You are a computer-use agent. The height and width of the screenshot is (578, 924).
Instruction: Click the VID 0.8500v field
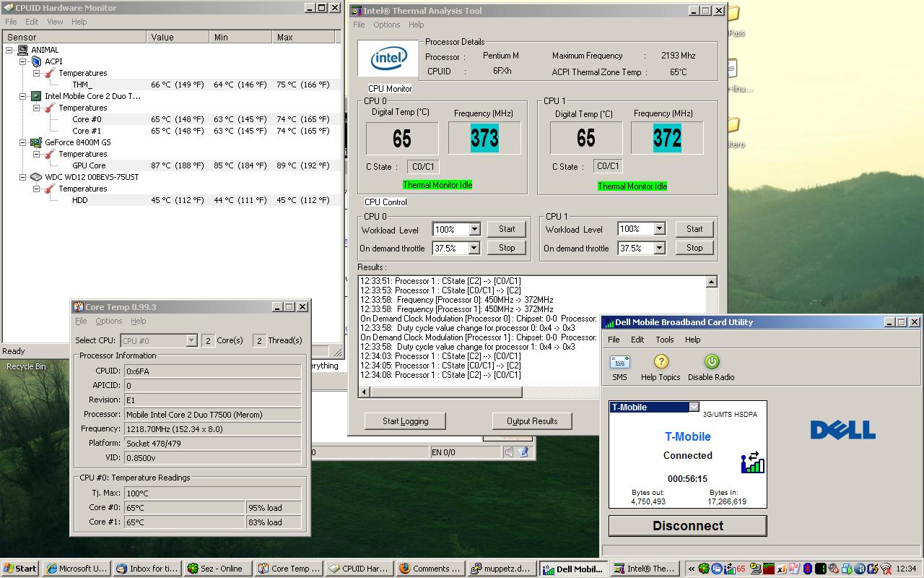click(x=212, y=457)
